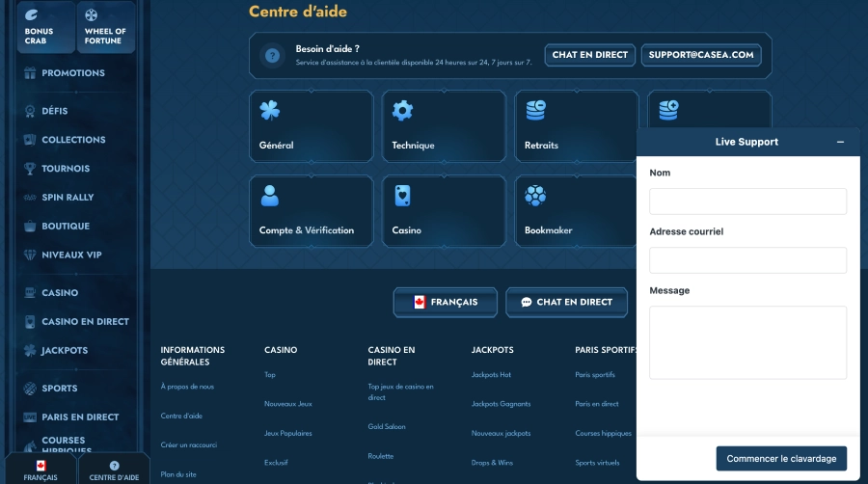Click the Sports ball icon
Screen dimensions: 868x484
(x=30, y=389)
